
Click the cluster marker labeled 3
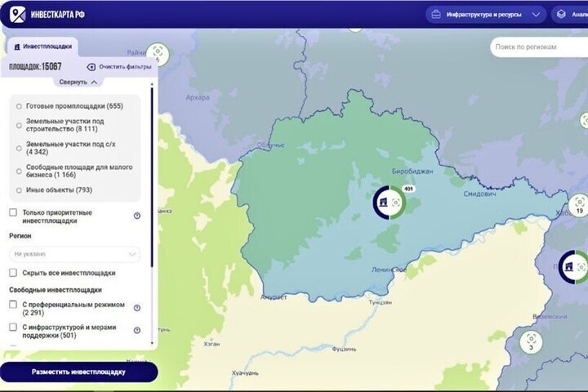point(531,339)
